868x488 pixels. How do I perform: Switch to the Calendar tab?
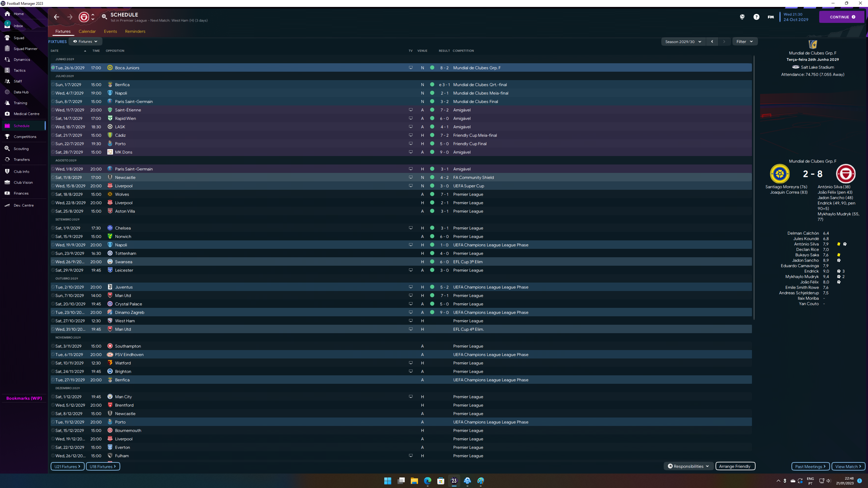[87, 31]
